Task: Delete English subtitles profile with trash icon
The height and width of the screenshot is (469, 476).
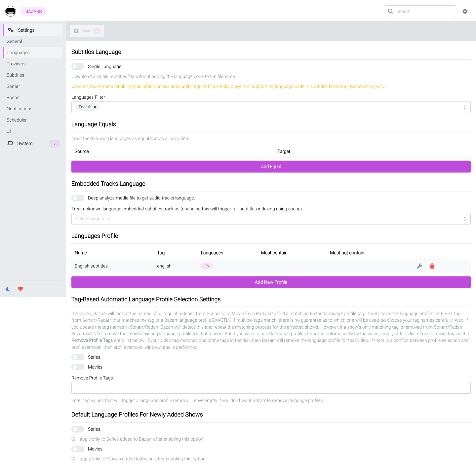Action: point(432,266)
